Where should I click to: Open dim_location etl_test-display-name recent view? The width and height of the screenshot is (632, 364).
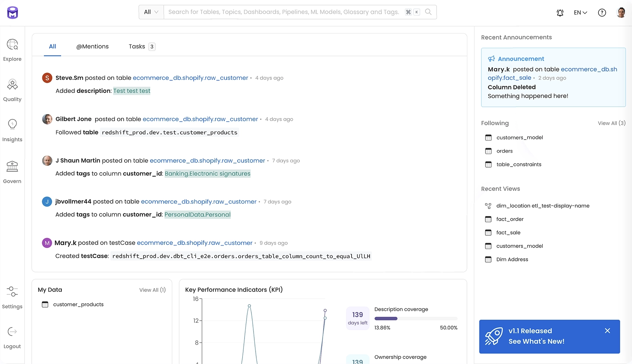click(543, 206)
